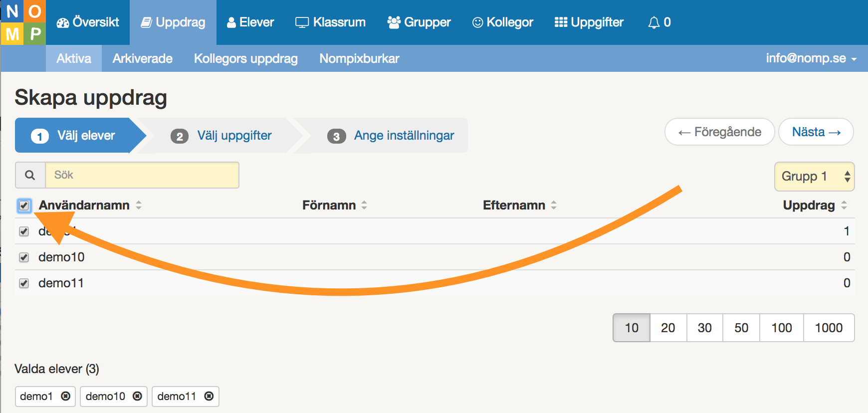Image resolution: width=868 pixels, height=413 pixels.
Task: Remove demo11 chip via its x icon
Action: [x=209, y=396]
